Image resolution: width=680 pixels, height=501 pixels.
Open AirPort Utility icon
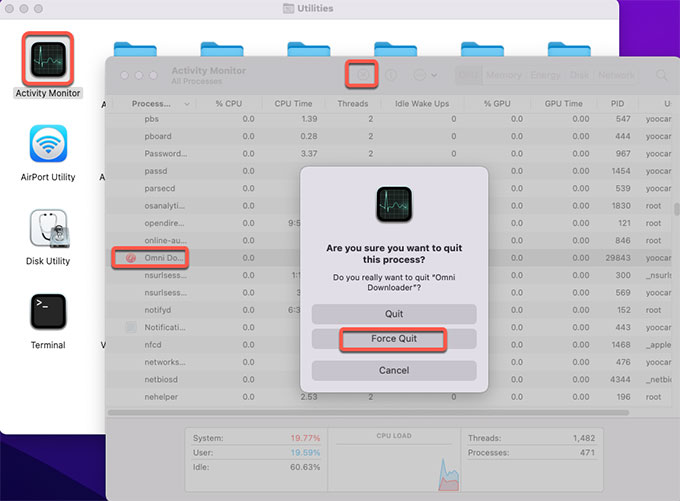tap(48, 144)
